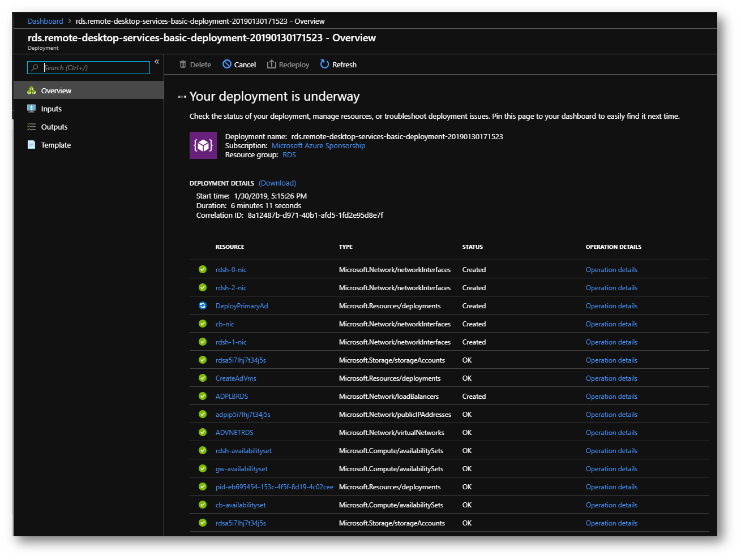Click the Redeploy upload icon
Image resolution: width=741 pixels, height=560 pixels.
click(272, 64)
